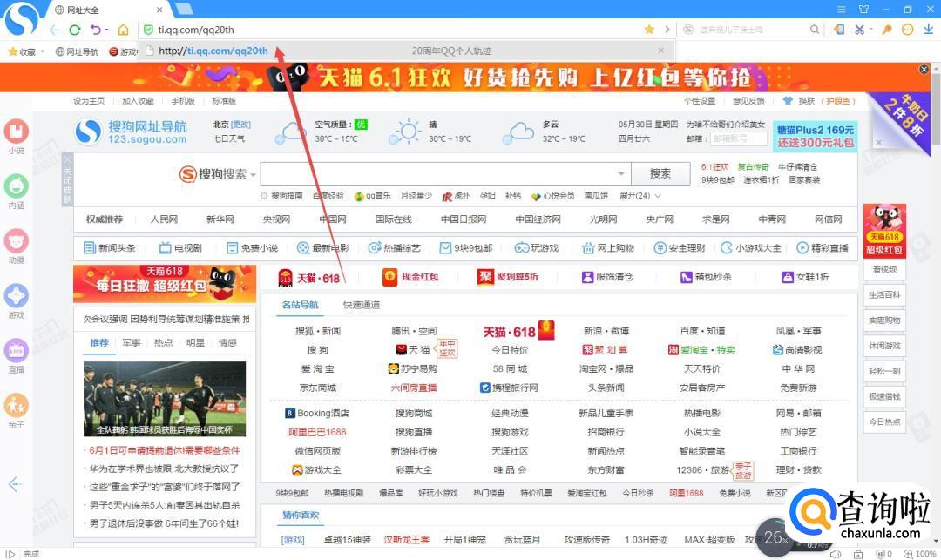Viewport: 941px width, 560px height.
Task: Open 免费小说 category icon link
Action: click(x=252, y=247)
